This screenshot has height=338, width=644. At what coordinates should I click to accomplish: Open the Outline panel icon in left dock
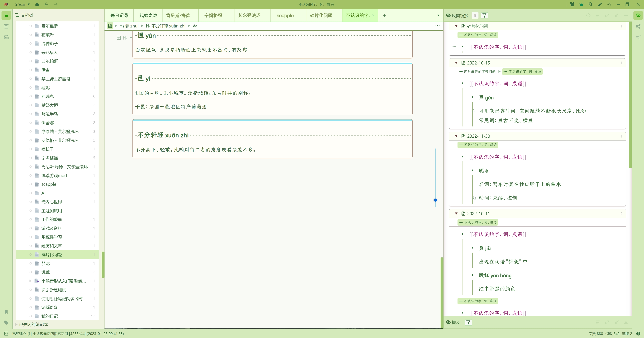(x=6, y=26)
